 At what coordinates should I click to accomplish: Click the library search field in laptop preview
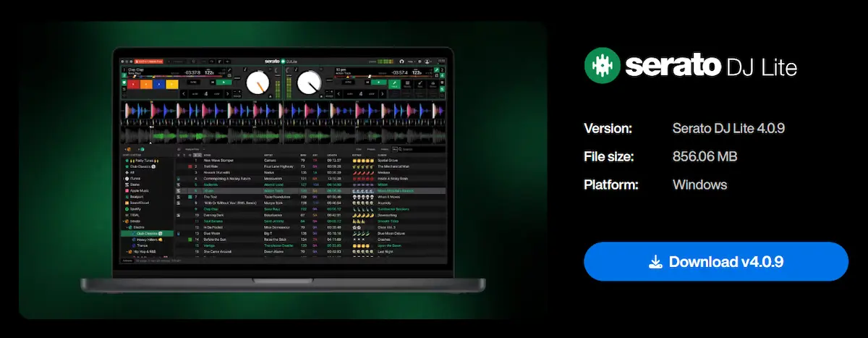click(420, 149)
